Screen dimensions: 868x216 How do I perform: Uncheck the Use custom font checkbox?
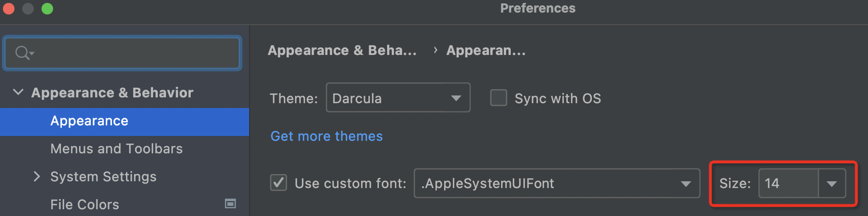coord(279,183)
